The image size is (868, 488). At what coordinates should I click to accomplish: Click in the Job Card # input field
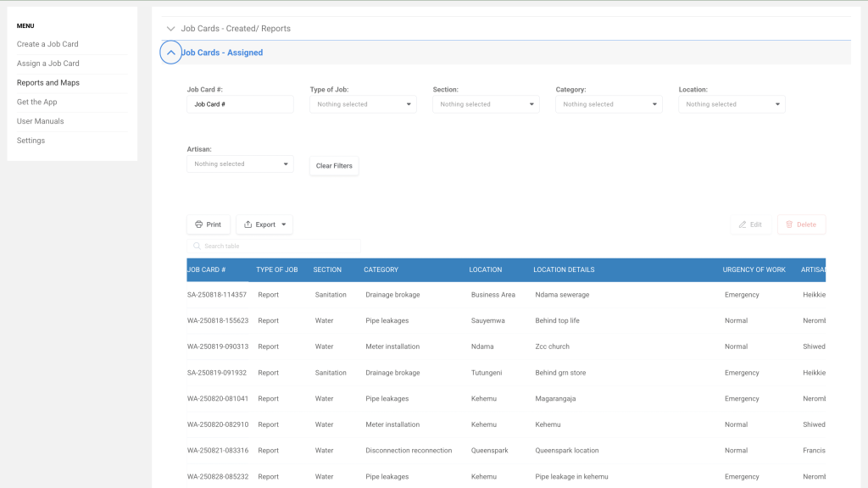click(x=240, y=104)
